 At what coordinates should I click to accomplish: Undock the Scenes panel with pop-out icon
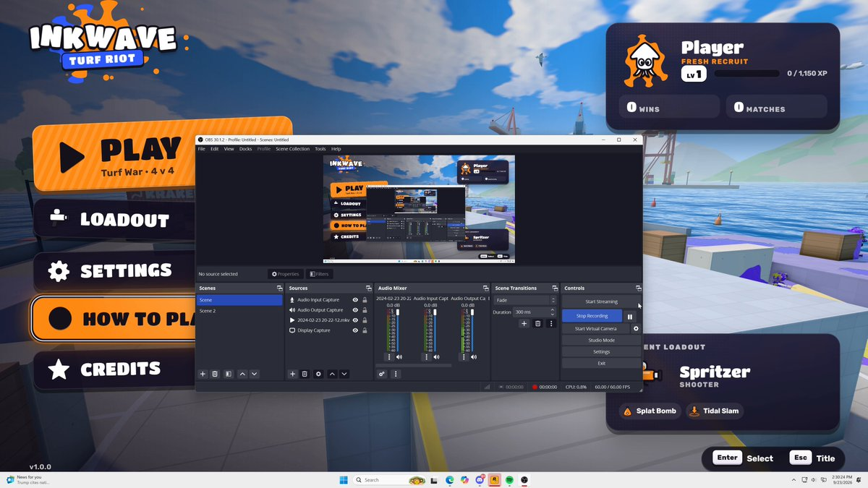pyautogui.click(x=279, y=288)
